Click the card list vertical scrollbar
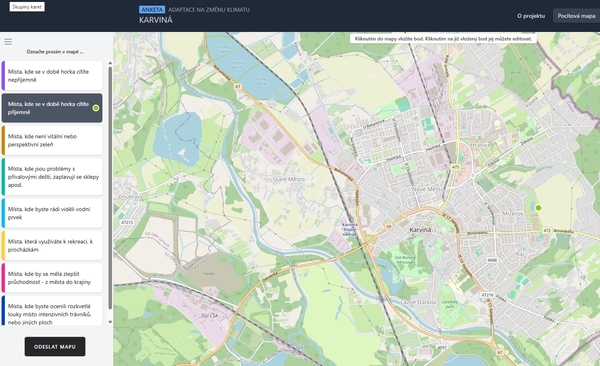This screenshot has width=600, height=366. click(110, 188)
